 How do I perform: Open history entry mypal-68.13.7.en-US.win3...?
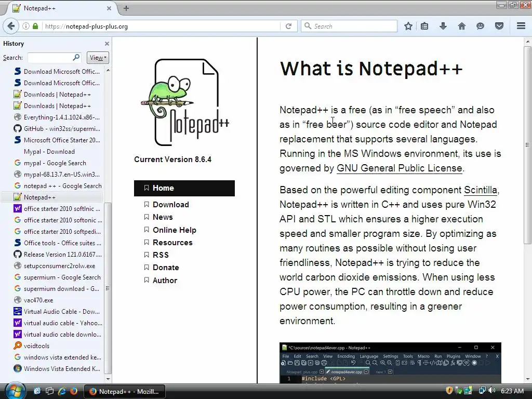point(57,175)
